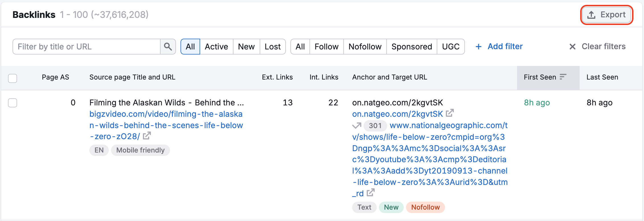This screenshot has height=221, width=644.
Task: Select all rows with header checkbox
Action: pos(13,78)
